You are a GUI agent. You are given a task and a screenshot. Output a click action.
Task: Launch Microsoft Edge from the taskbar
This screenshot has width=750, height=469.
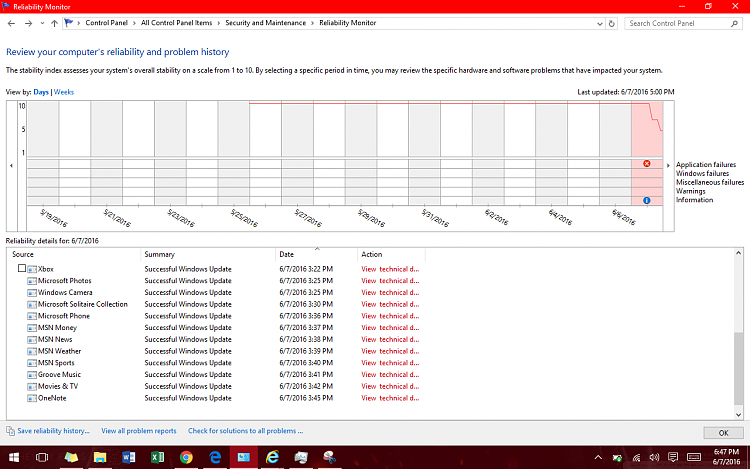(x=215, y=458)
